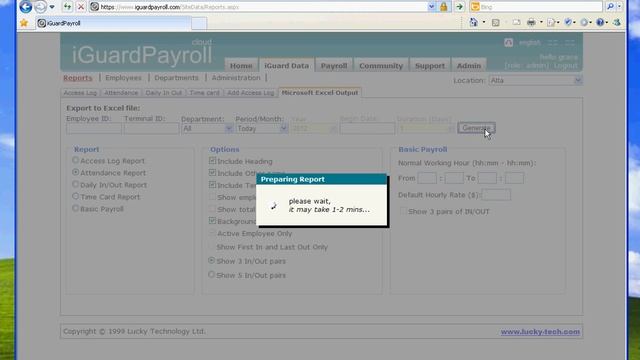The width and height of the screenshot is (640, 360).
Task: Click the red Stop loading X icon
Action: [81, 7]
